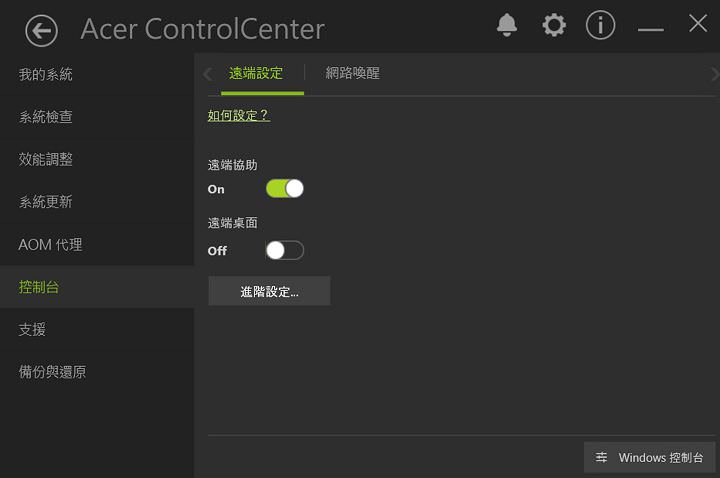This screenshot has width=720, height=478.
Task: Open 系統更新 sidebar item
Action: [46, 202]
